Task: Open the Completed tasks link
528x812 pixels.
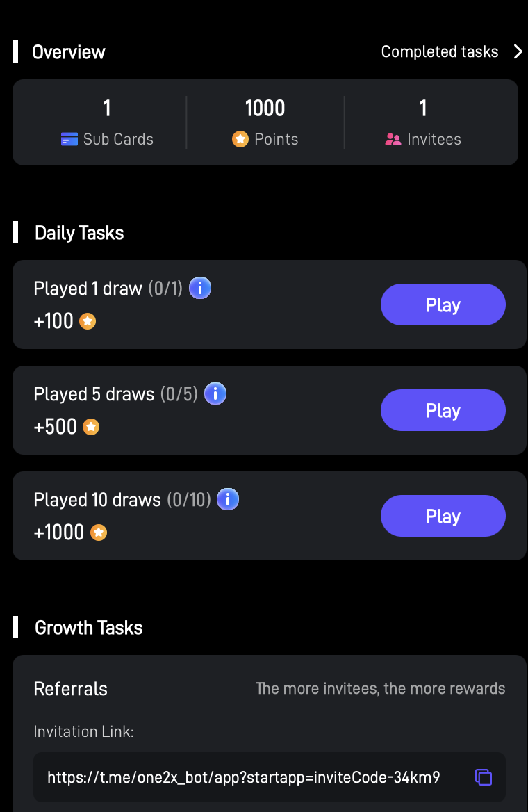Action: [x=440, y=51]
